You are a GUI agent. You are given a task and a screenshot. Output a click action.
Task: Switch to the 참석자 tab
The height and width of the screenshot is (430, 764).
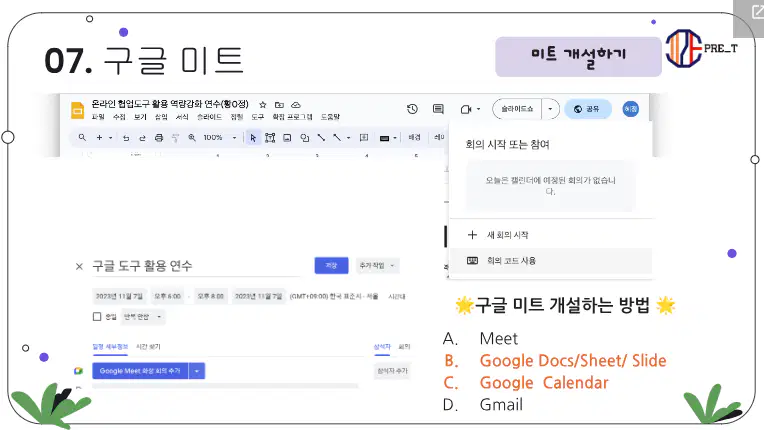click(x=382, y=347)
